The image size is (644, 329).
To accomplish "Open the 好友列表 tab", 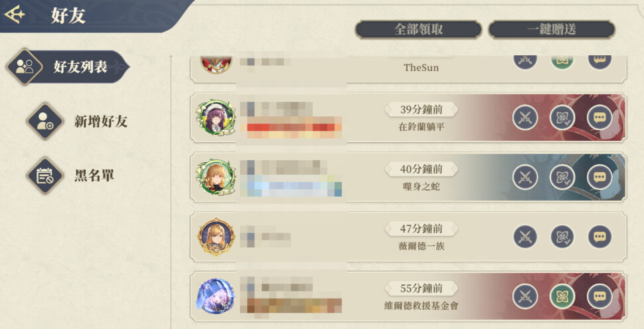I will [x=68, y=66].
